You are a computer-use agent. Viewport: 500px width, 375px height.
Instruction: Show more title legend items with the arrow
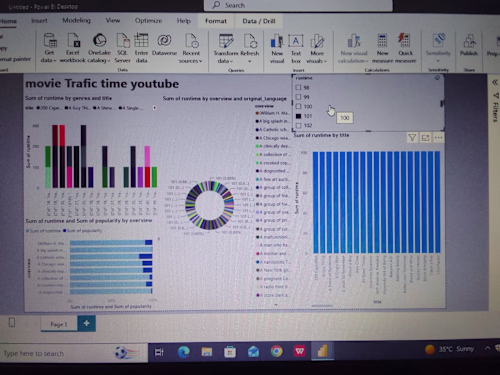click(154, 108)
